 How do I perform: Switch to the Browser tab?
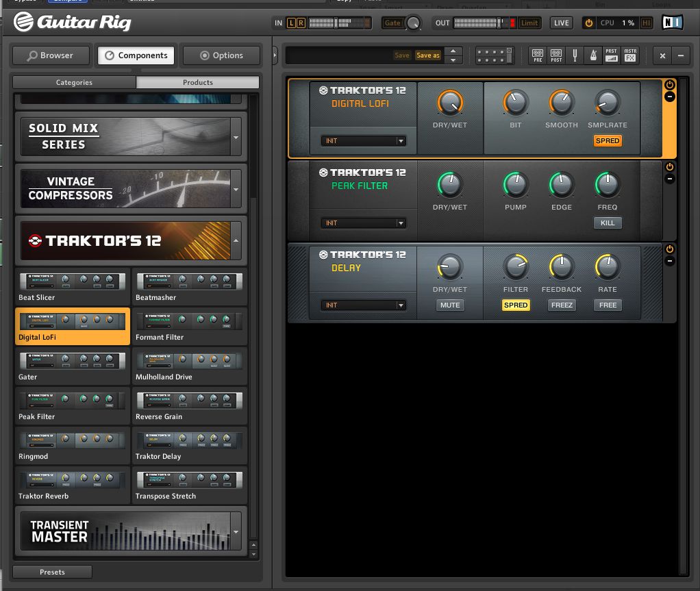point(51,55)
